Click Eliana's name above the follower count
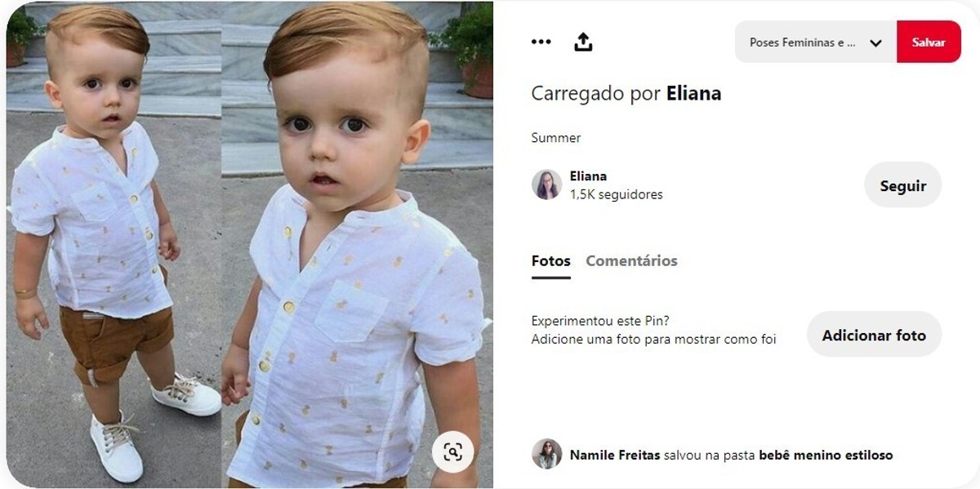This screenshot has width=980, height=489. pos(588,176)
